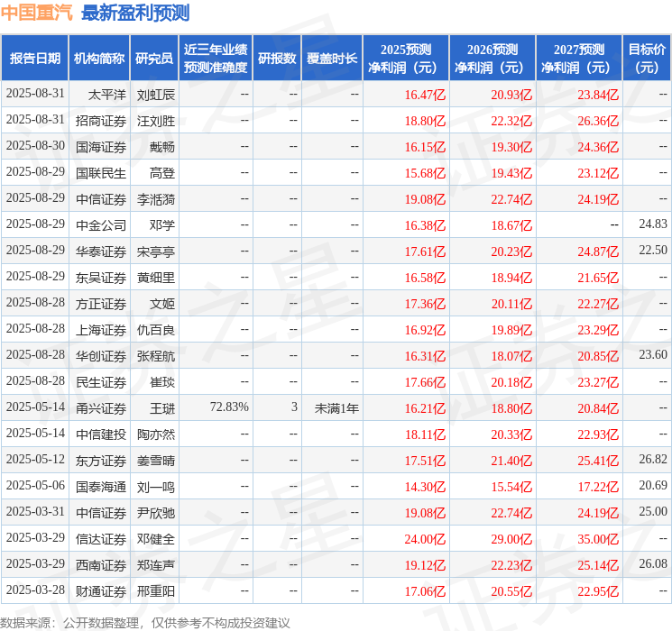The image size is (672, 631).
Task: Click the 最新盈利预测 heading
Action: [x=135, y=13]
